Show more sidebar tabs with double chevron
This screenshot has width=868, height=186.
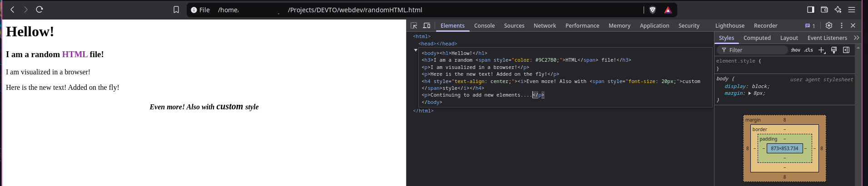coord(857,38)
